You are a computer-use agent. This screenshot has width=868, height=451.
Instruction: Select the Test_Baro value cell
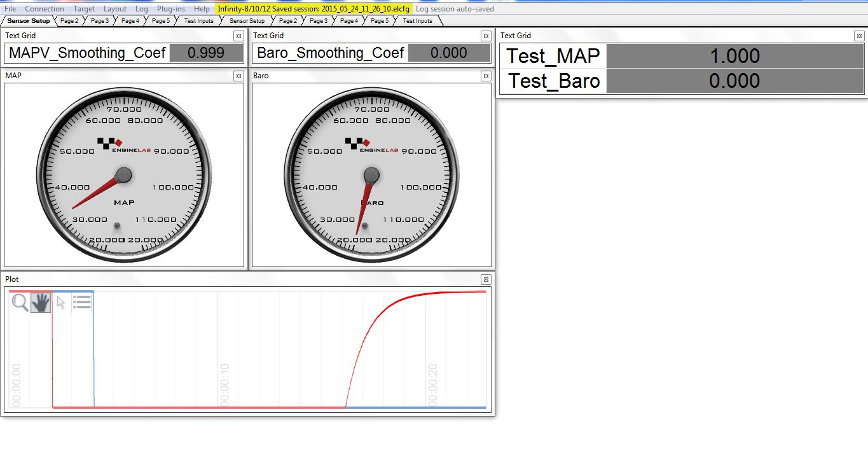pyautogui.click(x=734, y=81)
